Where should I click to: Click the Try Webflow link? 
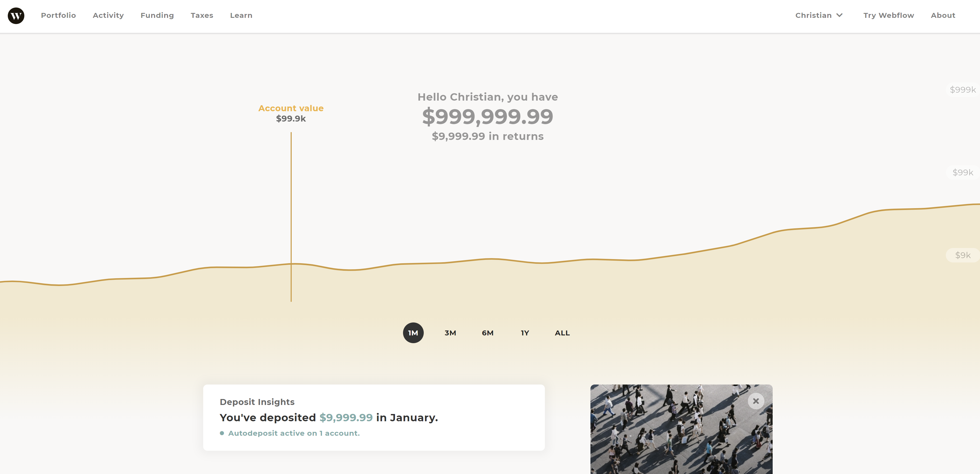tap(888, 15)
